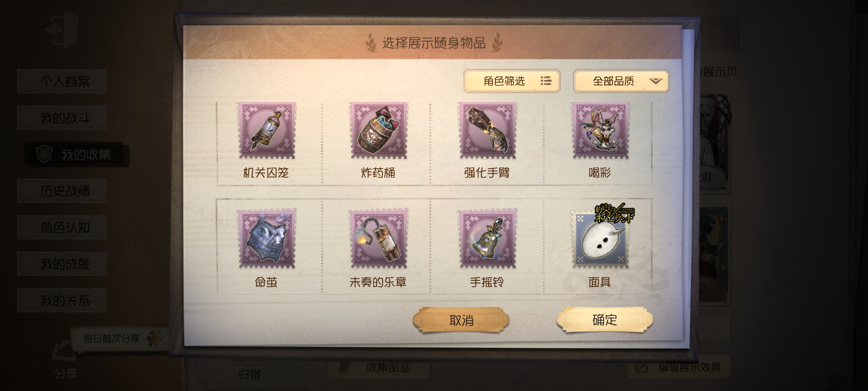868x391 pixels.
Task: Choose the 未奏的乐章 dynamite stamp
Action: (x=378, y=239)
